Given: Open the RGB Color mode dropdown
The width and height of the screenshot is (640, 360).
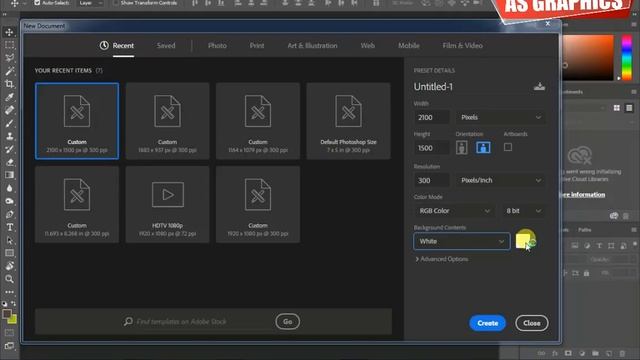Looking at the screenshot, I should [x=454, y=211].
